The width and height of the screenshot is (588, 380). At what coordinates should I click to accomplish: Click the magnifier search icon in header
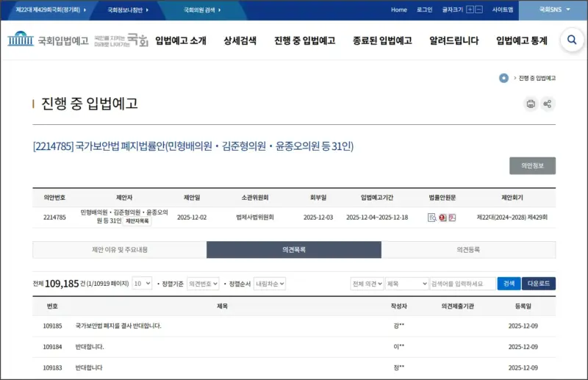[x=572, y=40]
